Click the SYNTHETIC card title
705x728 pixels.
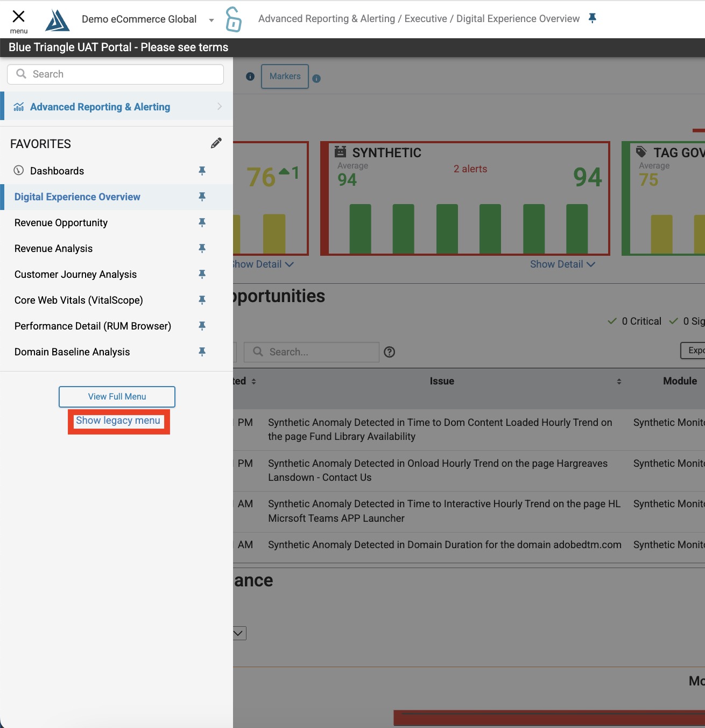point(386,152)
